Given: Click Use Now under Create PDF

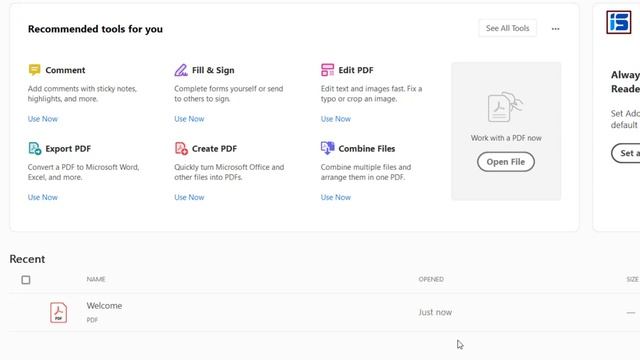Looking at the screenshot, I should click(189, 197).
